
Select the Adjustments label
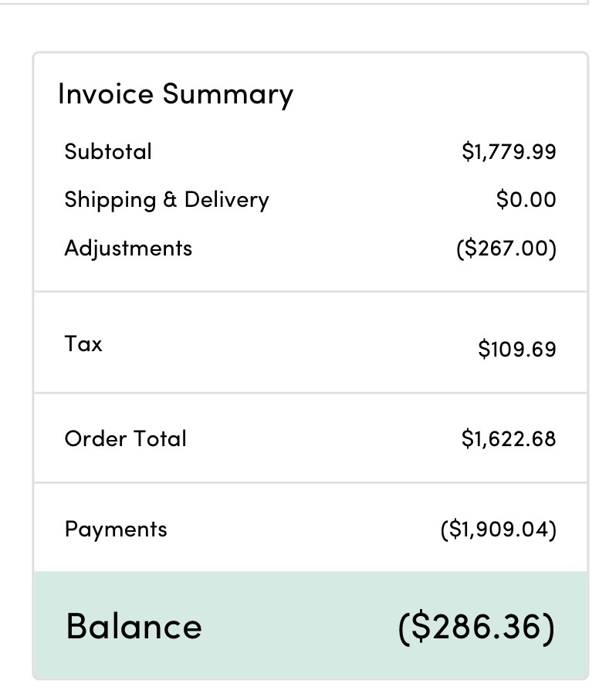pos(128,249)
